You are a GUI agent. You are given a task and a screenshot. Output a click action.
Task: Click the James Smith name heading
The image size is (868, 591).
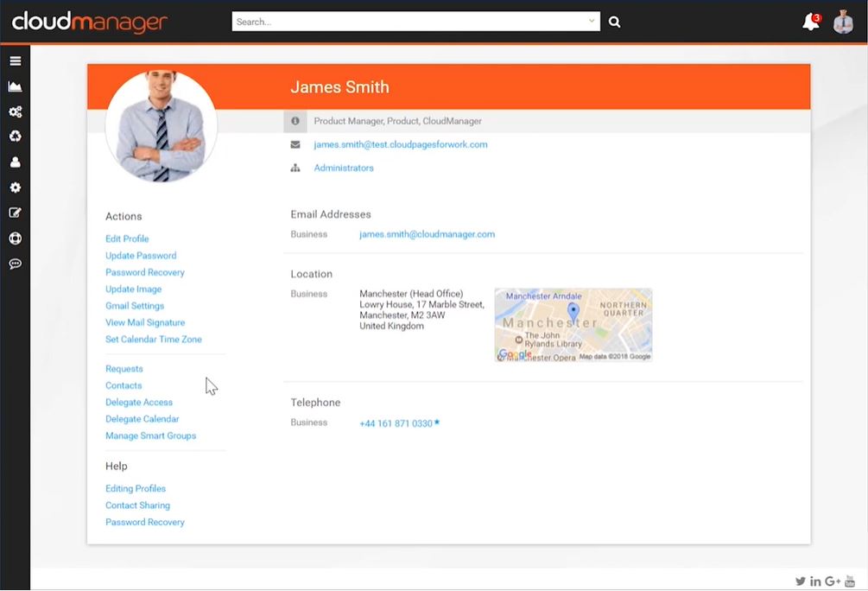pos(340,87)
